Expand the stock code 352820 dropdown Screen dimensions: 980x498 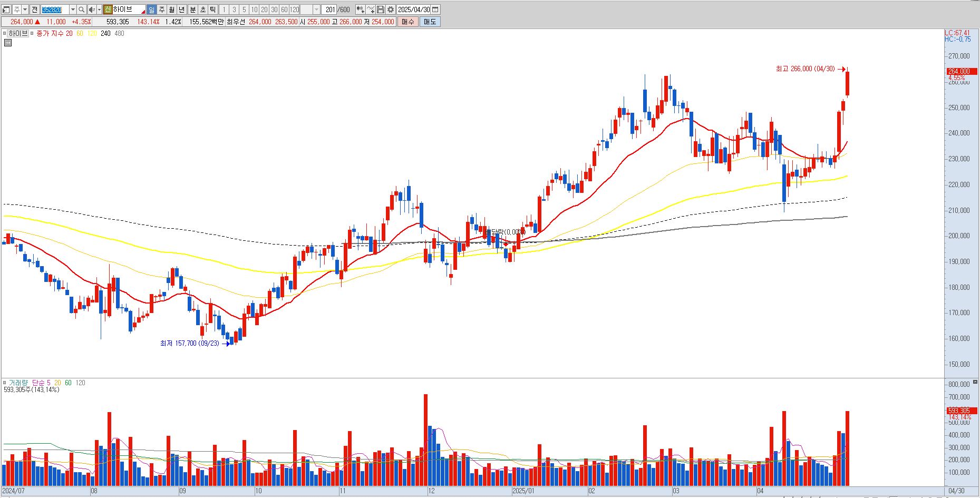pos(73,9)
